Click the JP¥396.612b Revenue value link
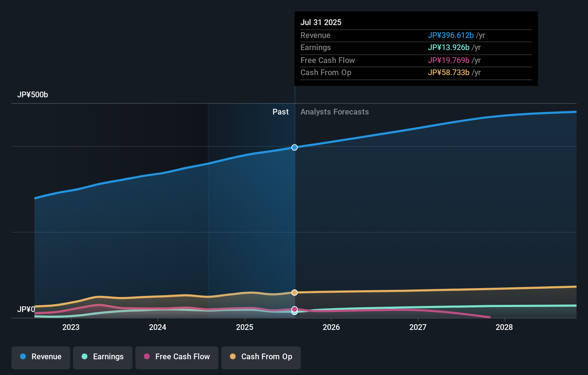The height and width of the screenshot is (375, 588). pyautogui.click(x=451, y=35)
